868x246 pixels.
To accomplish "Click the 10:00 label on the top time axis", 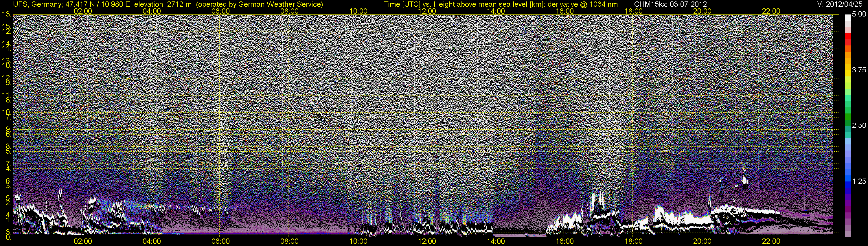I will point(358,11).
